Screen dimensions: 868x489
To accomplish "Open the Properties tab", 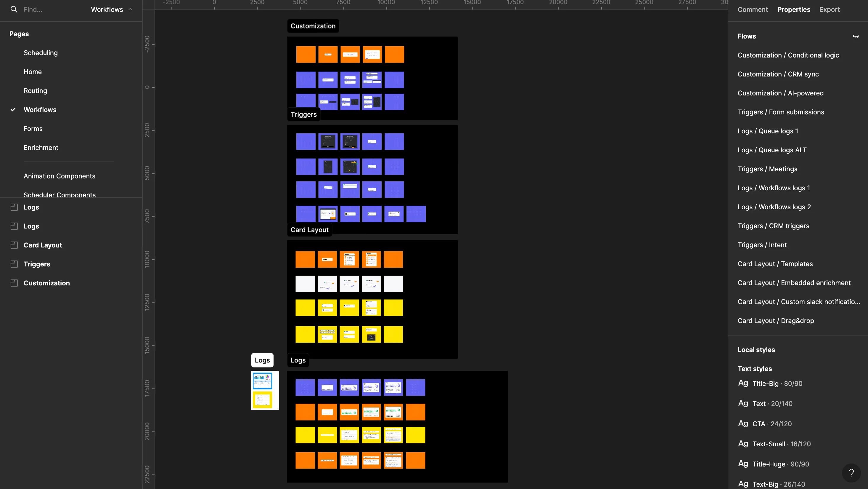I will [793, 9].
